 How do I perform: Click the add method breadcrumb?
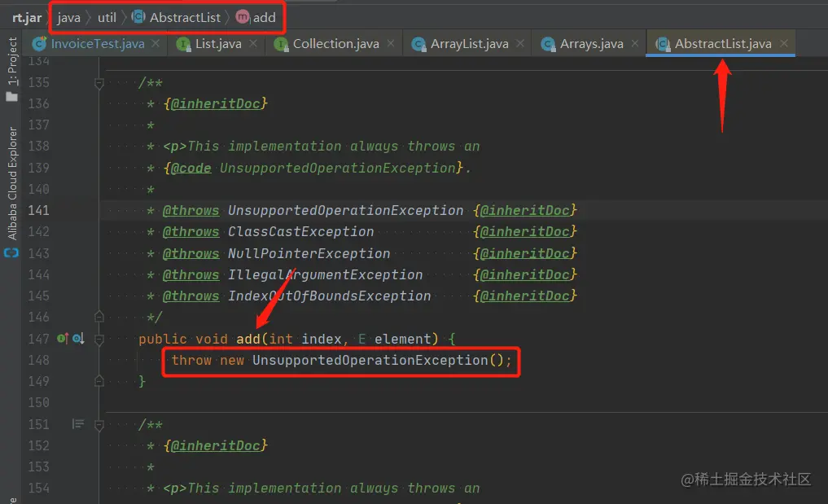264,18
